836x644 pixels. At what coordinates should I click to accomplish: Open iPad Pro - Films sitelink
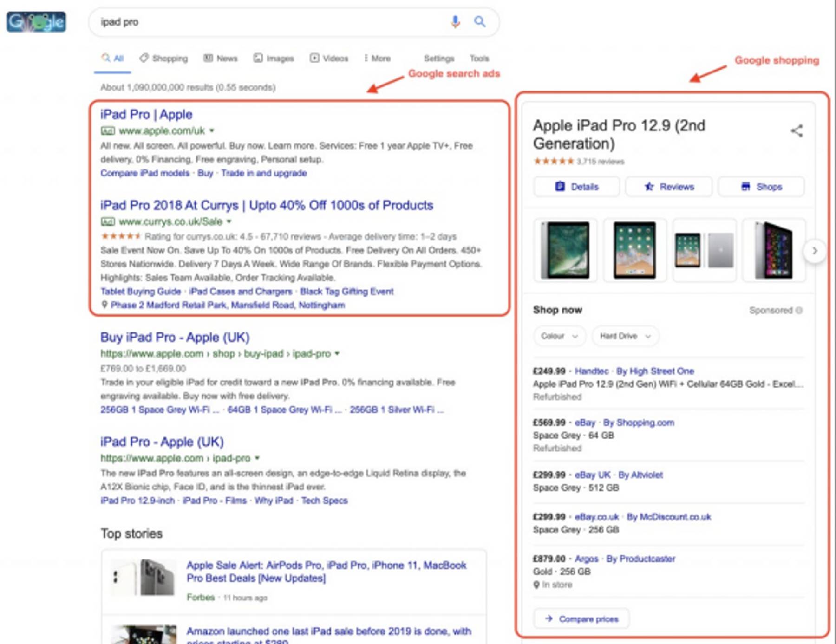[215, 501]
